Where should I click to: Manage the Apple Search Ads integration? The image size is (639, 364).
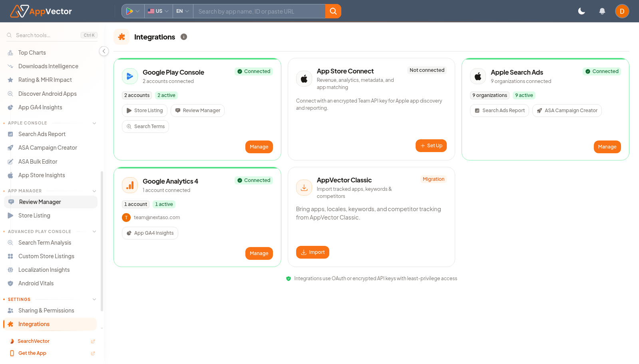pyautogui.click(x=607, y=147)
